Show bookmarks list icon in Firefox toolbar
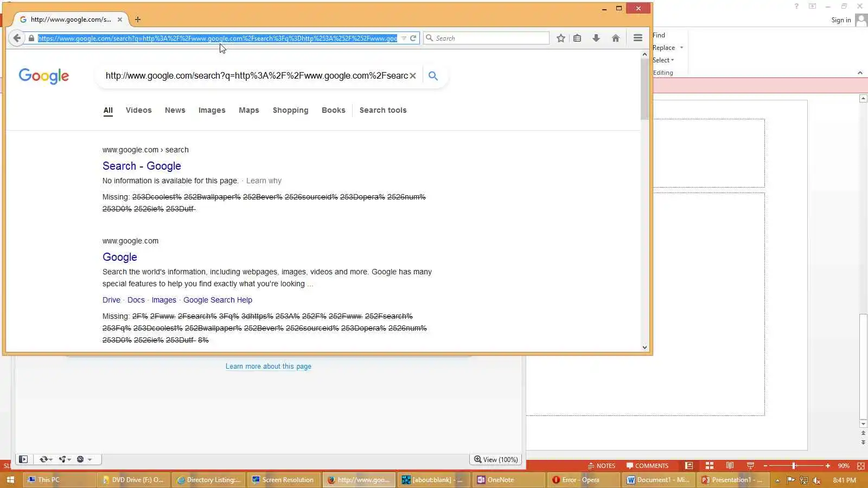The width and height of the screenshot is (868, 488). click(x=577, y=38)
